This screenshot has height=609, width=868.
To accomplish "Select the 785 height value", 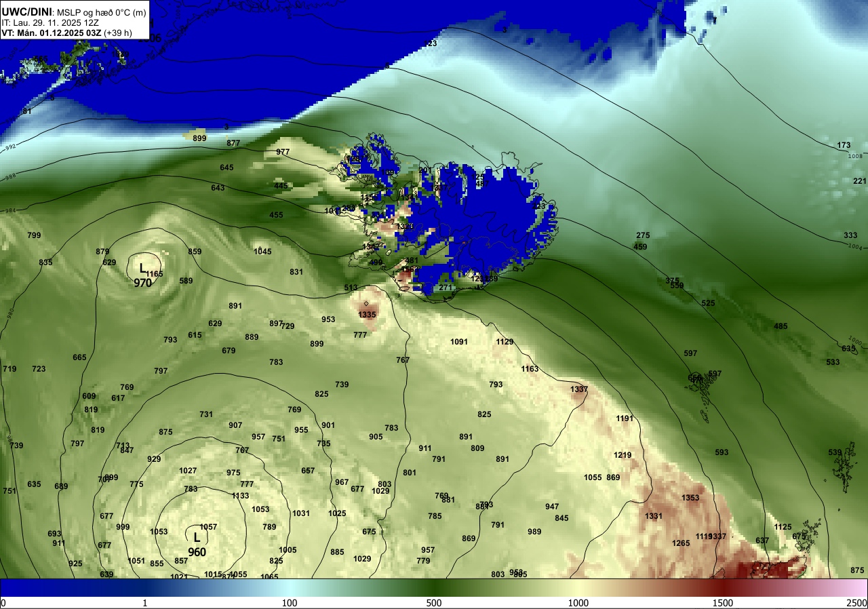I will pos(435,516).
